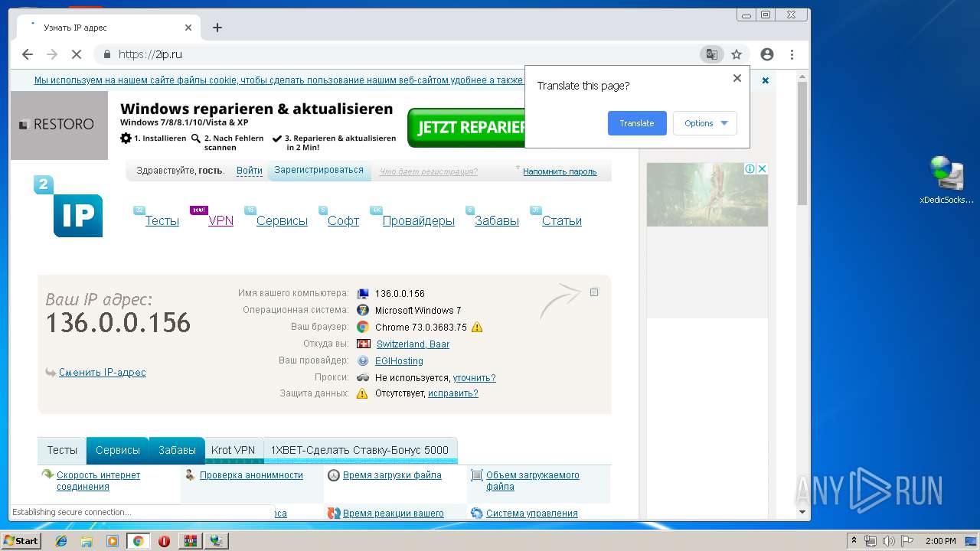Select the 1XBET bonus tab
This screenshot has height=551, width=980.
360,450
